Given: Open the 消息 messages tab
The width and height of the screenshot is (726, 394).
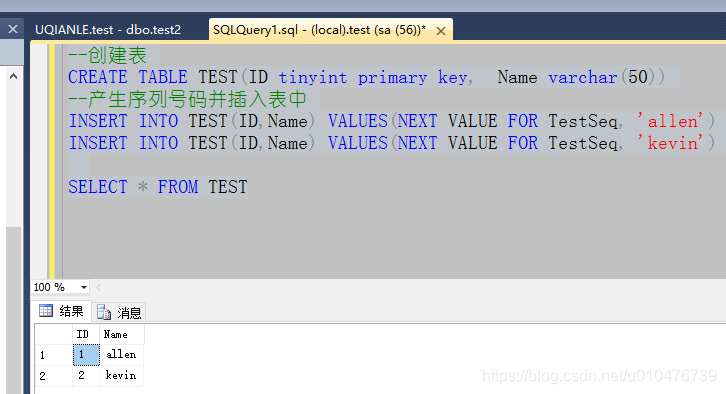Looking at the screenshot, I should pyautogui.click(x=119, y=313).
